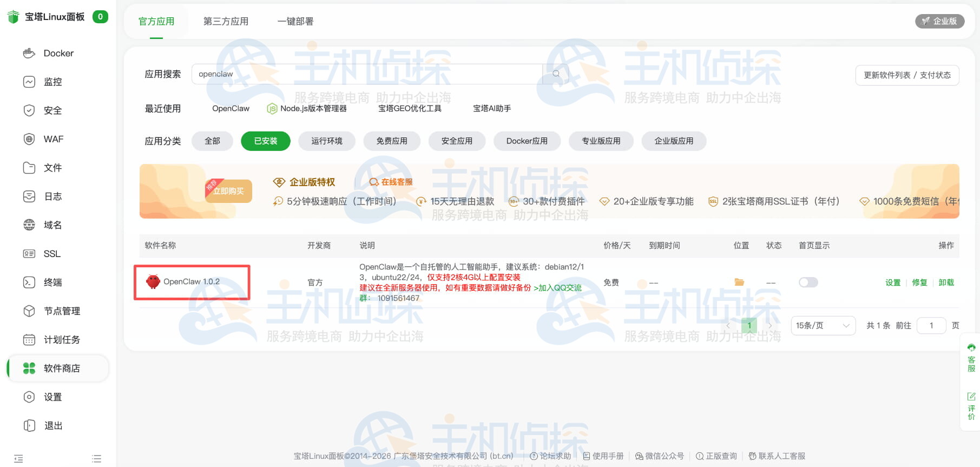Image resolution: width=980 pixels, height=467 pixels.
Task: Open 论坛求助 footer link
Action: [x=550, y=456]
